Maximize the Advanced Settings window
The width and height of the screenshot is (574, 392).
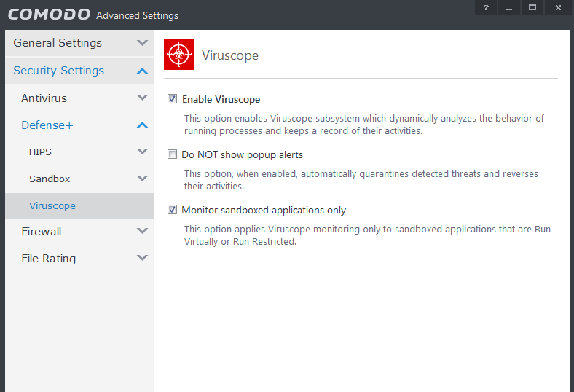coord(532,7)
